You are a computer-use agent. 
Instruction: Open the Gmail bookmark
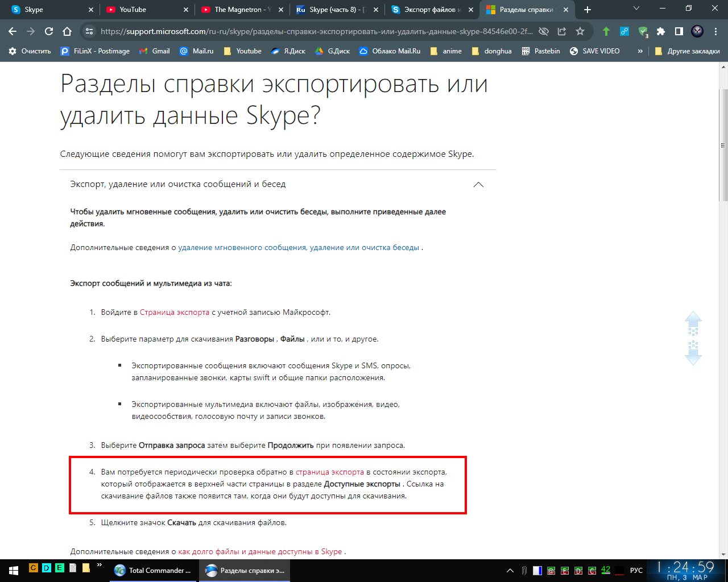pyautogui.click(x=154, y=51)
